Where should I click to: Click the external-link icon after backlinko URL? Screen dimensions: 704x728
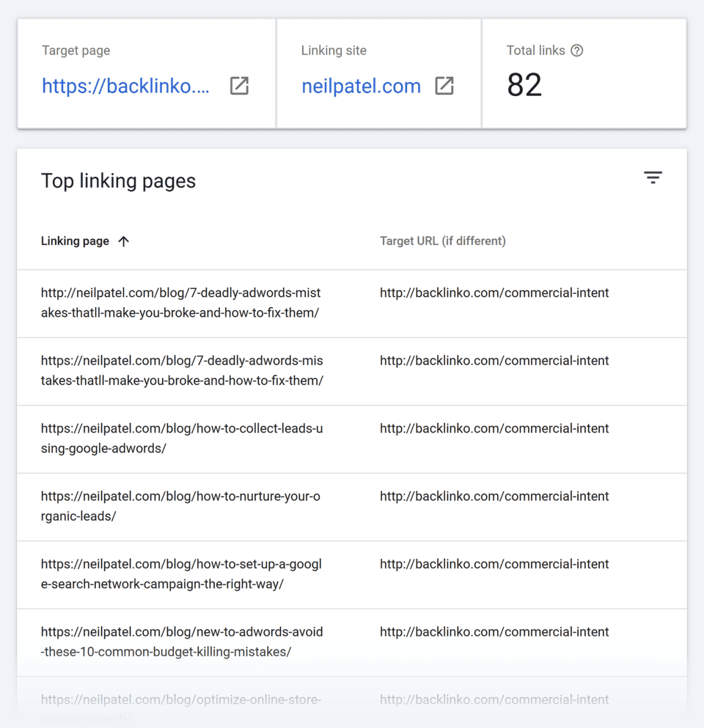click(239, 86)
